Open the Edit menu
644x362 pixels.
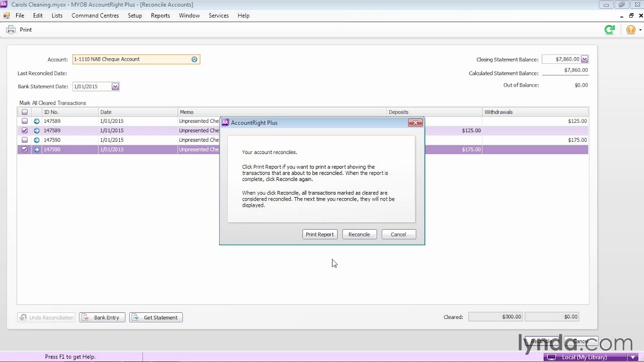38,16
